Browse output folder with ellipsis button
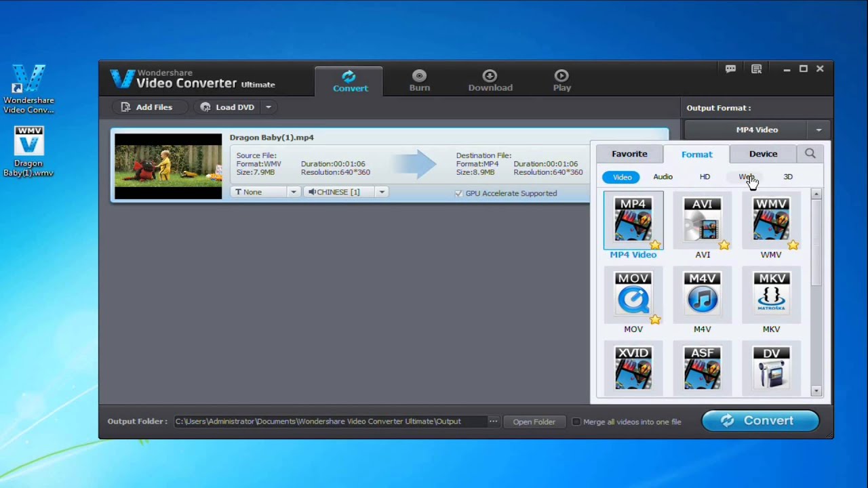Viewport: 868px width, 488px height. [x=494, y=422]
